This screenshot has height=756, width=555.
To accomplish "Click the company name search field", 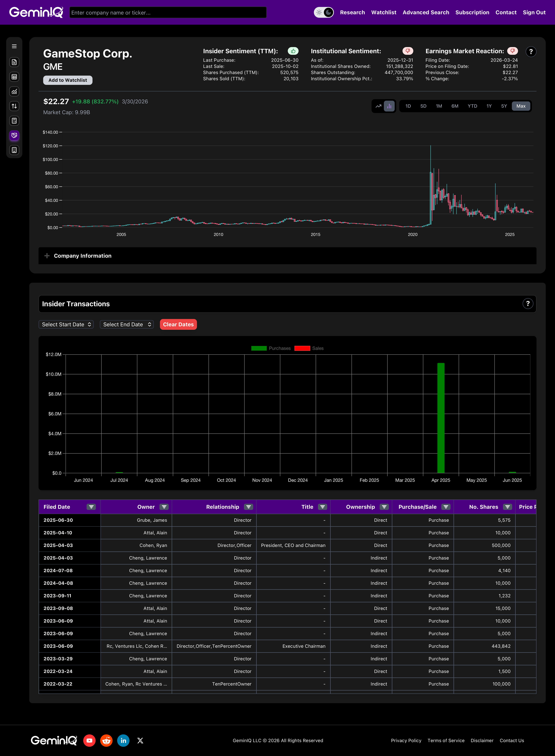I will (x=168, y=12).
